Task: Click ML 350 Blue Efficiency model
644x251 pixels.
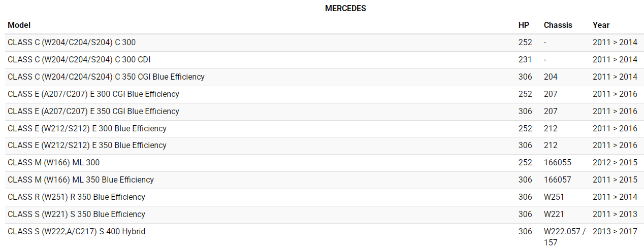Action: click(81, 180)
